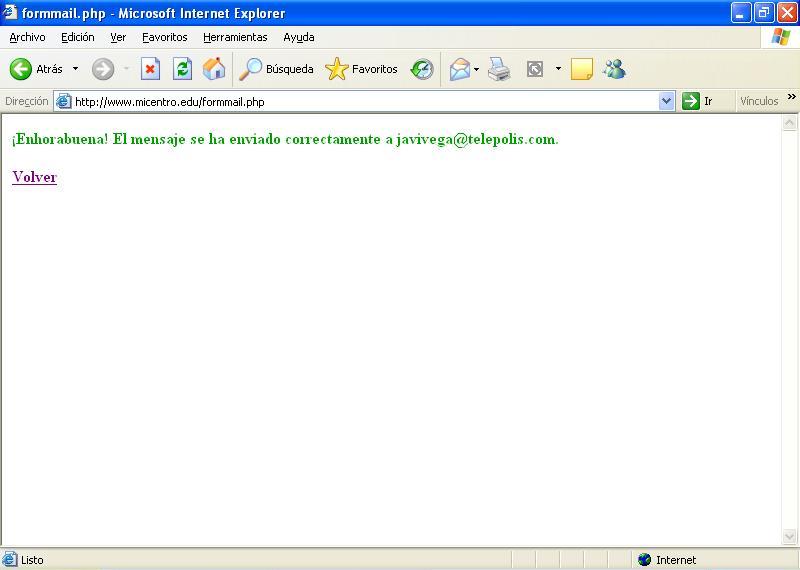800x570 pixels.
Task: Open the Messenger people icon
Action: point(614,69)
